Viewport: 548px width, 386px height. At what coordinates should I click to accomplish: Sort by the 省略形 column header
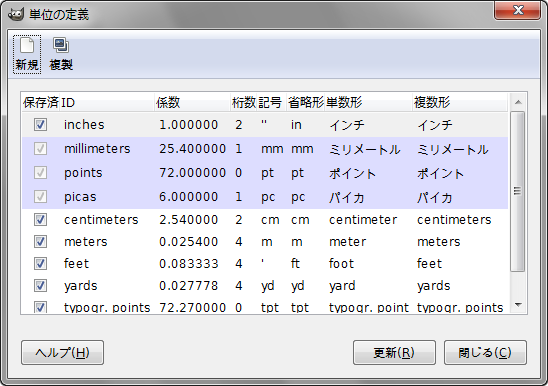click(x=305, y=102)
